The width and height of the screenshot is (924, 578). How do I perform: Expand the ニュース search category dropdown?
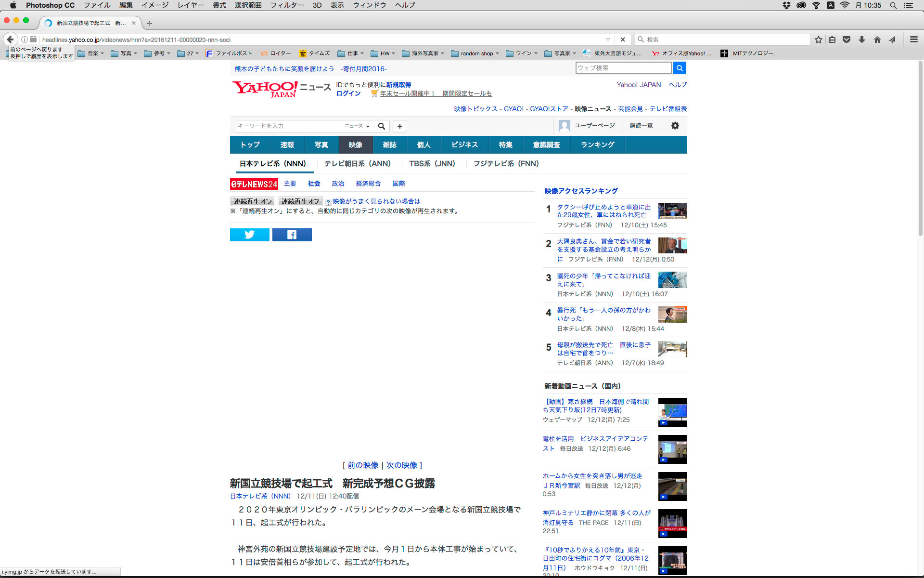(x=357, y=126)
